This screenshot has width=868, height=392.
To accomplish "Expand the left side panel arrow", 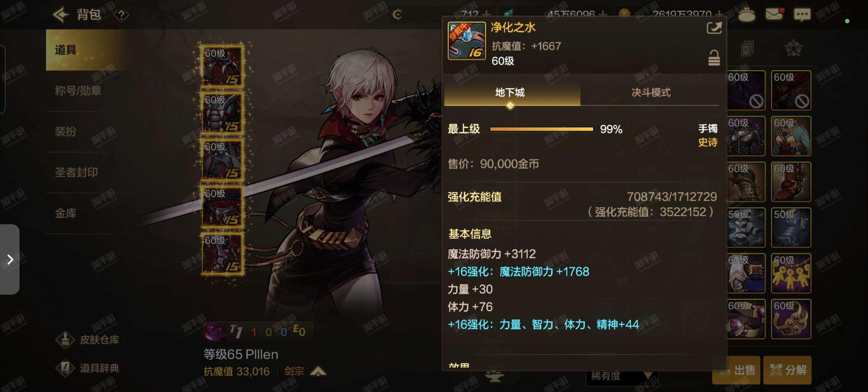I will click(x=10, y=259).
